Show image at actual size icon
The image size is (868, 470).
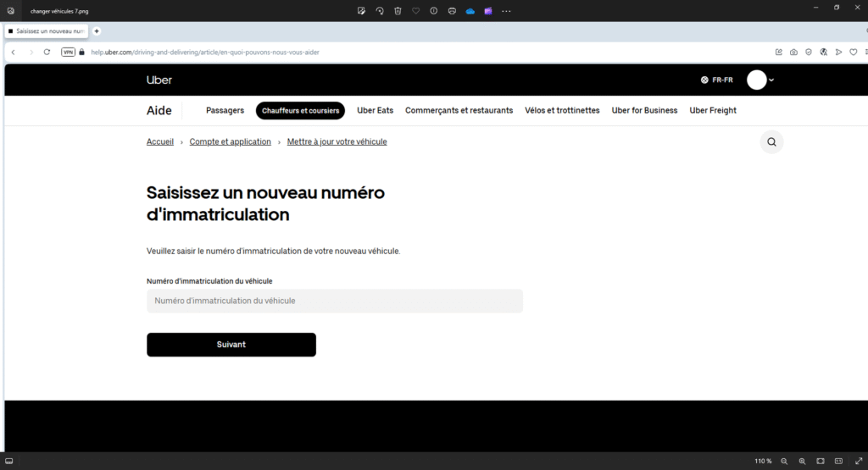click(838, 462)
